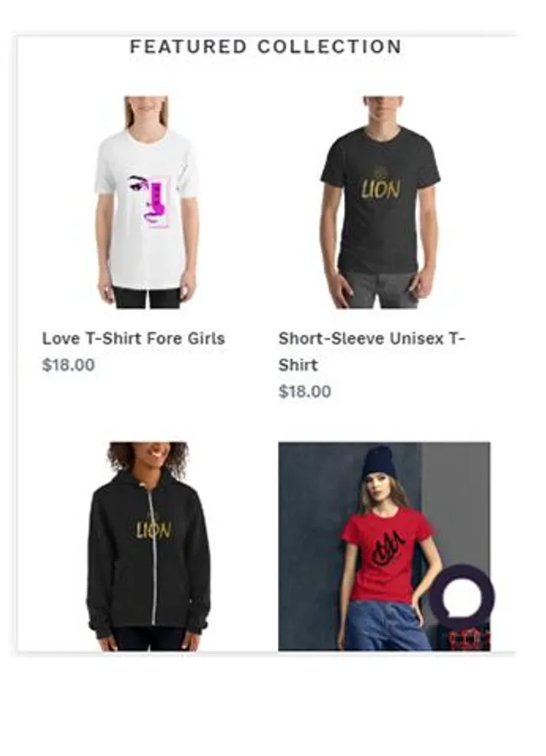Viewport: 546px width, 756px height.
Task: Select the navy beanie on the model
Action: click(x=378, y=462)
